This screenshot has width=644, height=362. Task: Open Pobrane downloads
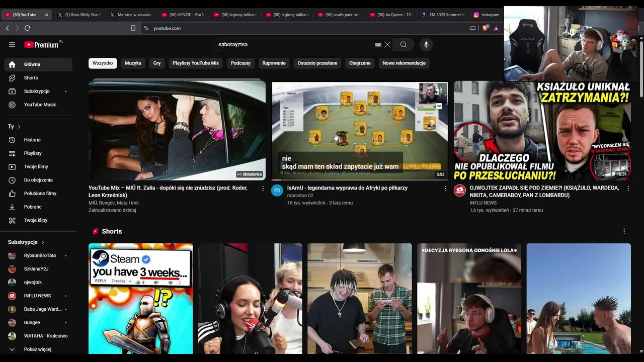[x=38, y=207]
